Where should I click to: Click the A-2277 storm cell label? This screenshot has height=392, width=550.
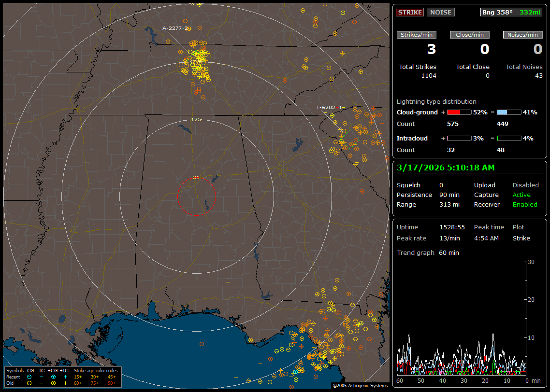point(175,28)
